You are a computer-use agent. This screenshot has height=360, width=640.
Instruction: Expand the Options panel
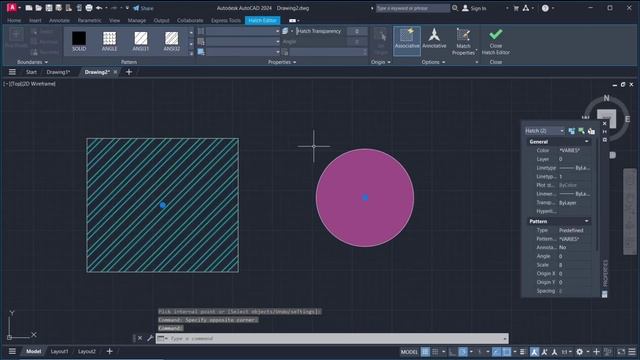point(433,62)
